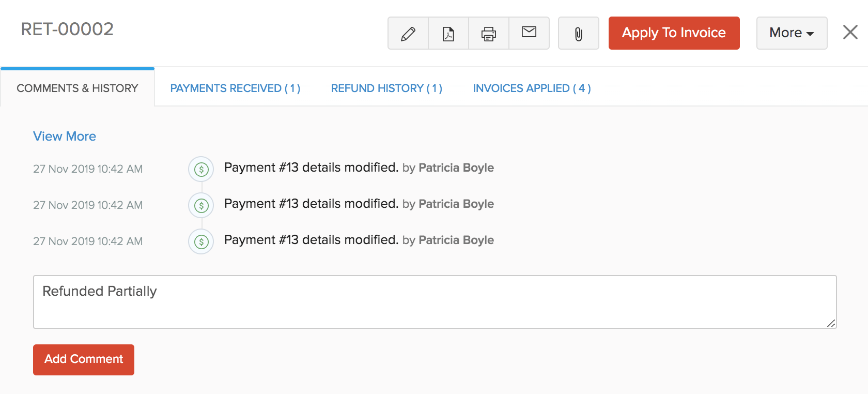Click the pencil edit icon

pyautogui.click(x=408, y=34)
